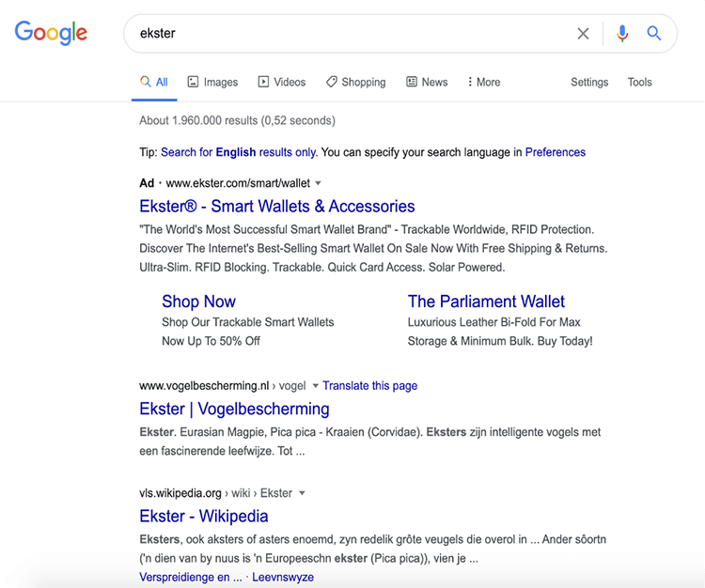Open the Shopping tab
Image resolution: width=705 pixels, height=588 pixels.
click(355, 83)
